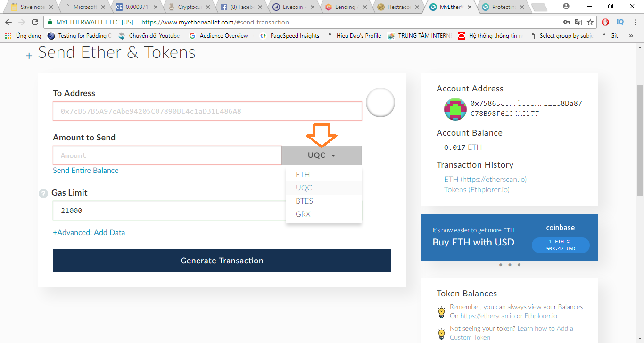Click the To Address input field
This screenshot has width=644, height=343.
coord(207,111)
